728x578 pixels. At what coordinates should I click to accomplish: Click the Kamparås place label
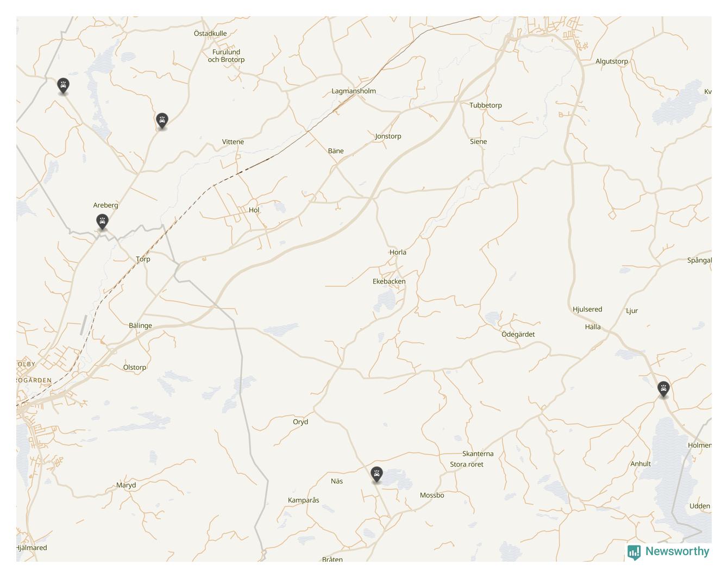[x=304, y=500]
